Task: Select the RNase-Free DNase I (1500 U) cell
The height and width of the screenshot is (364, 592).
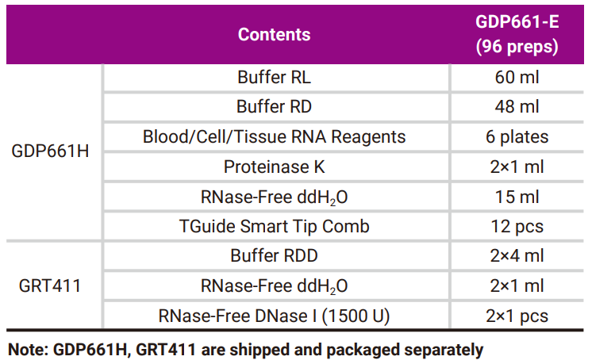Action: click(275, 315)
